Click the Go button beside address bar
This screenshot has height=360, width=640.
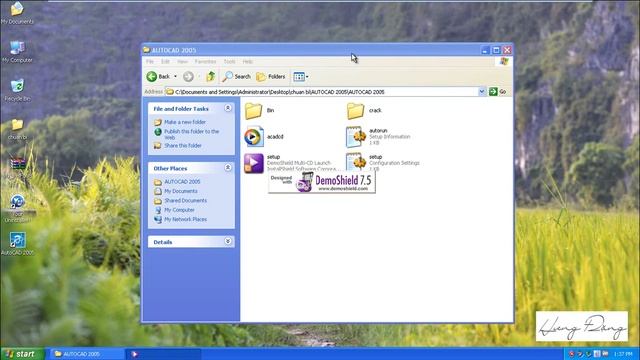(x=498, y=92)
